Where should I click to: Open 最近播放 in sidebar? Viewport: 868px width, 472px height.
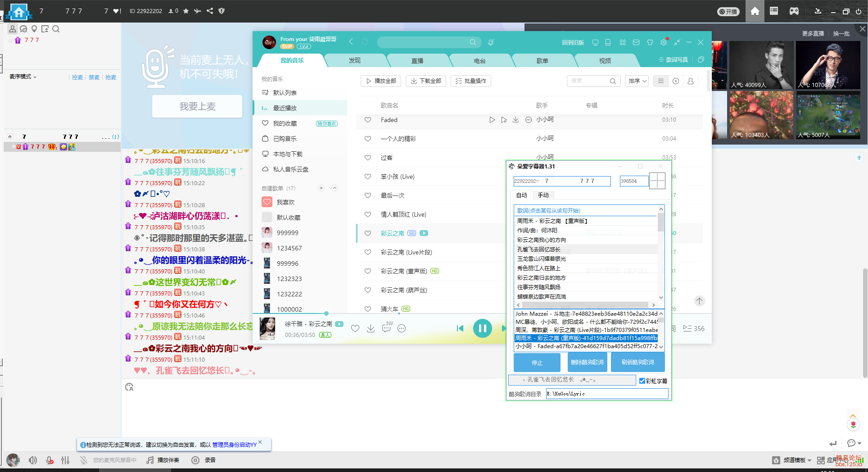pyautogui.click(x=300, y=108)
